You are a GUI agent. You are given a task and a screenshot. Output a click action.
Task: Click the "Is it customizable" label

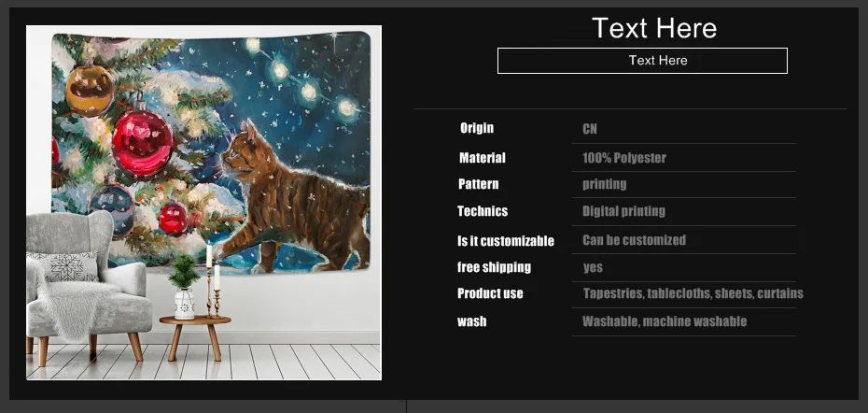[x=506, y=241]
